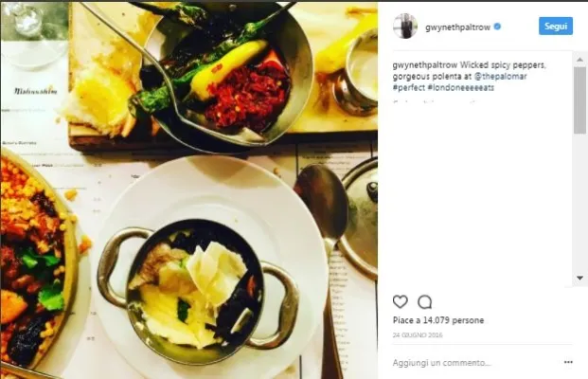The image size is (588, 379).
Task: Open the #perfect hashtag
Action: click(x=409, y=88)
